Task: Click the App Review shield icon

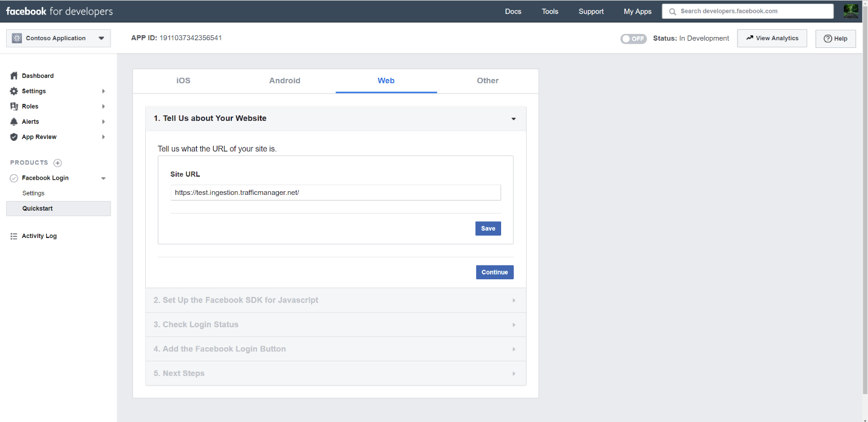Action: tap(14, 137)
